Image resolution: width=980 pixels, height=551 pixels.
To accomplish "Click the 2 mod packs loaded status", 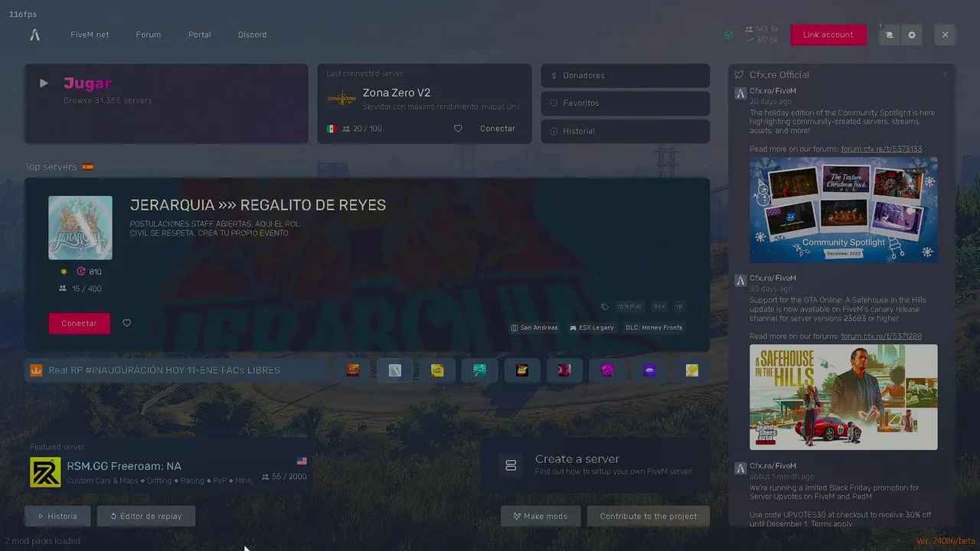I will (x=43, y=541).
